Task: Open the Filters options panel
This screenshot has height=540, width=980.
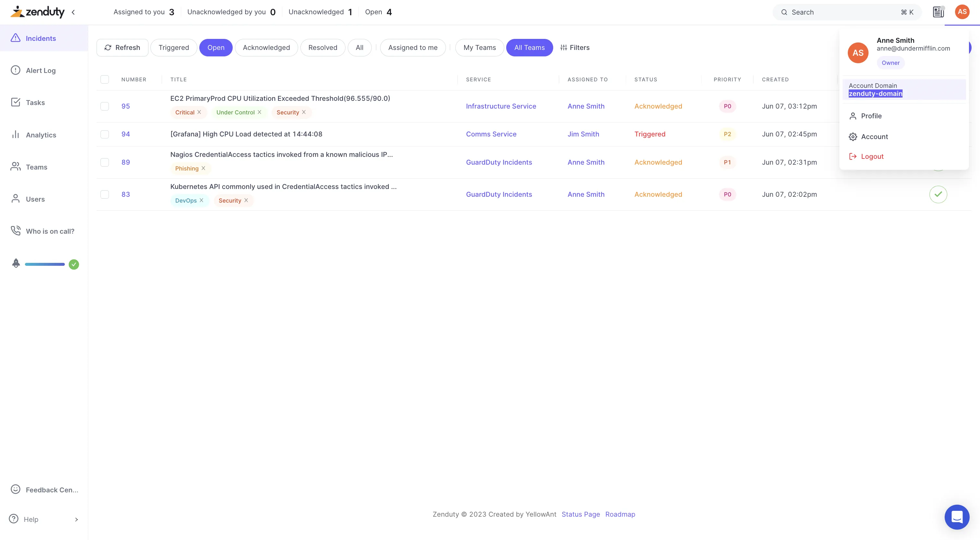Action: click(x=575, y=48)
